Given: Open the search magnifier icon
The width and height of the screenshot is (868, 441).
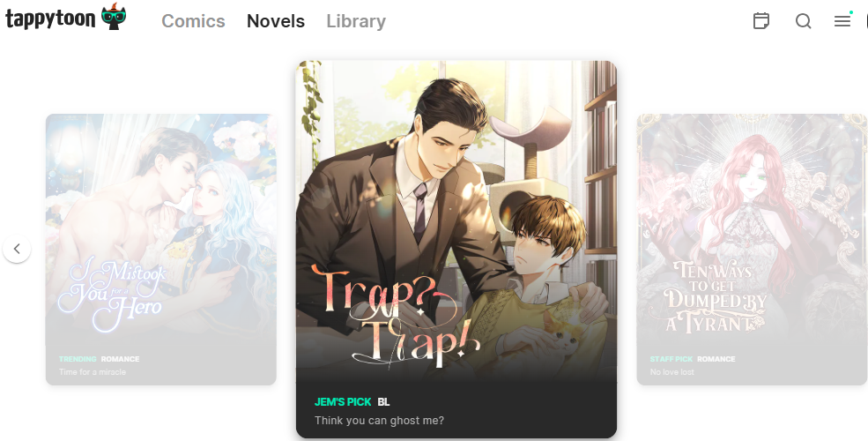Looking at the screenshot, I should 804,21.
